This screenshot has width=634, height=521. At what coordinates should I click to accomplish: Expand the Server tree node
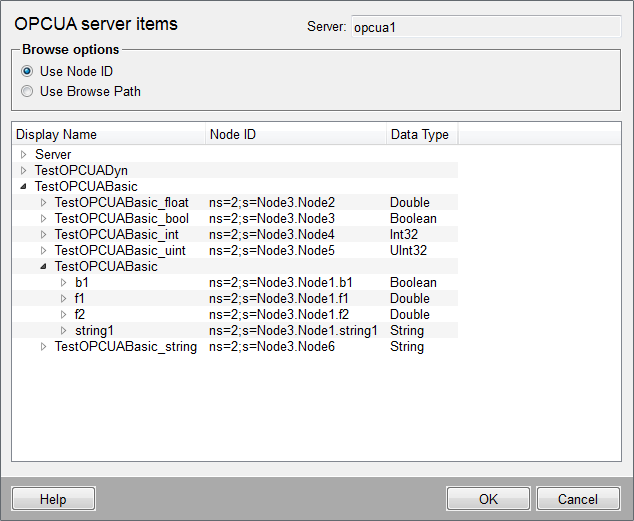[x=24, y=155]
